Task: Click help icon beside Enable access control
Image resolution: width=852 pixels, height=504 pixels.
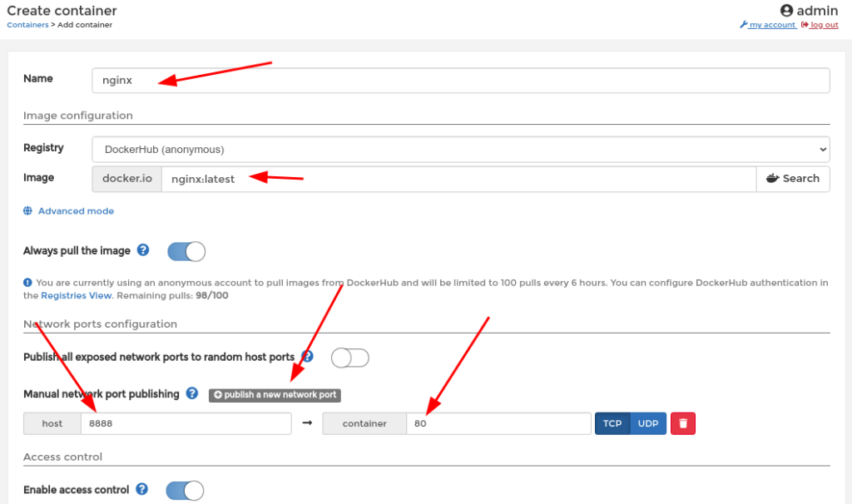Action: 142,490
